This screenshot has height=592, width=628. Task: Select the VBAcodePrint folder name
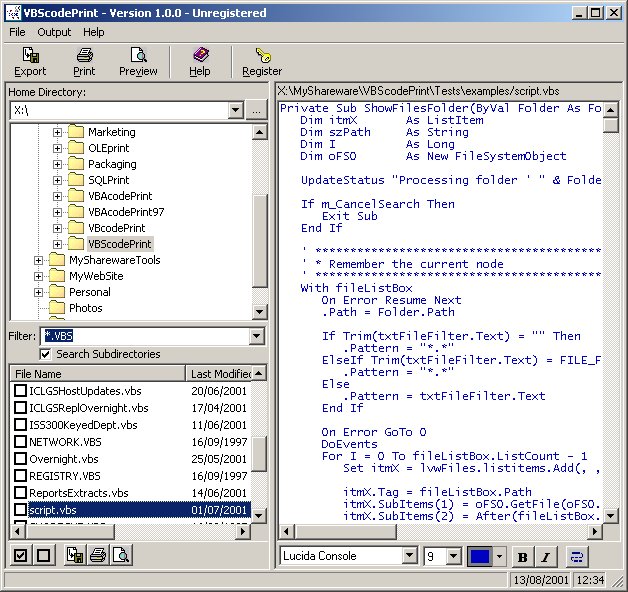[x=120, y=196]
